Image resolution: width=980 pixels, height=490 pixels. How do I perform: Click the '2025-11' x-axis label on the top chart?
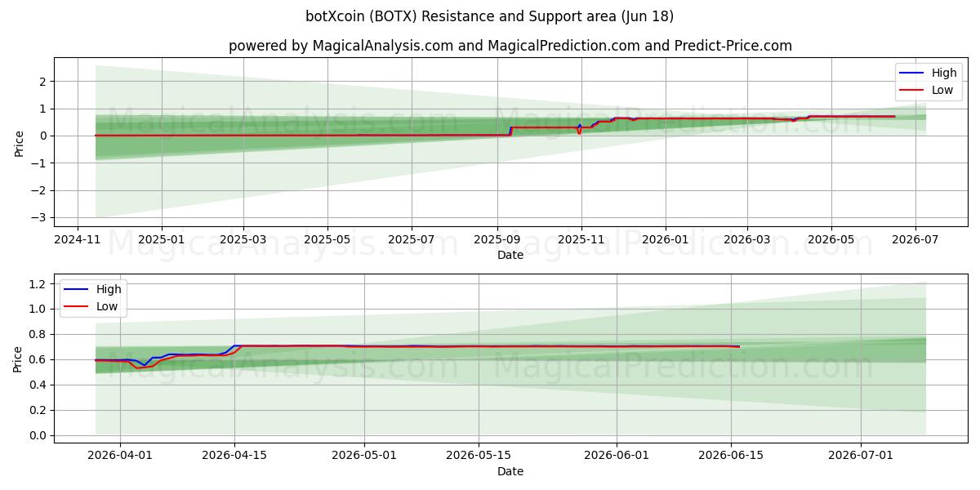(x=581, y=240)
